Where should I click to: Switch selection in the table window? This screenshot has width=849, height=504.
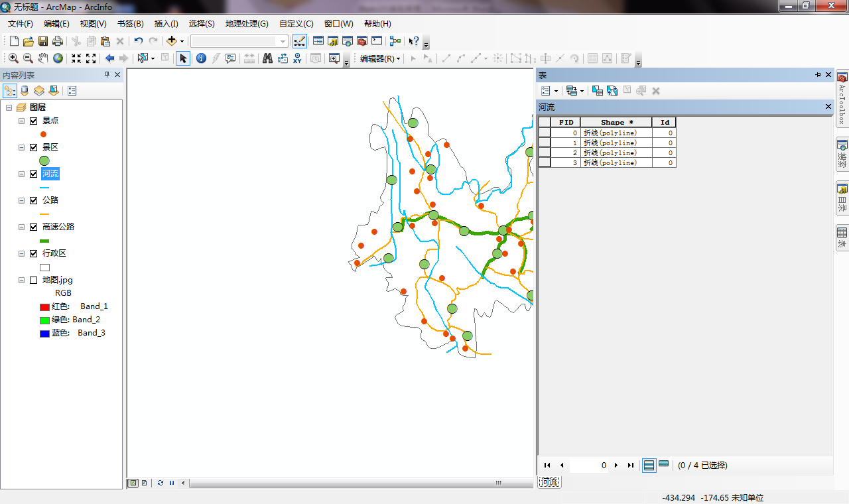click(612, 91)
